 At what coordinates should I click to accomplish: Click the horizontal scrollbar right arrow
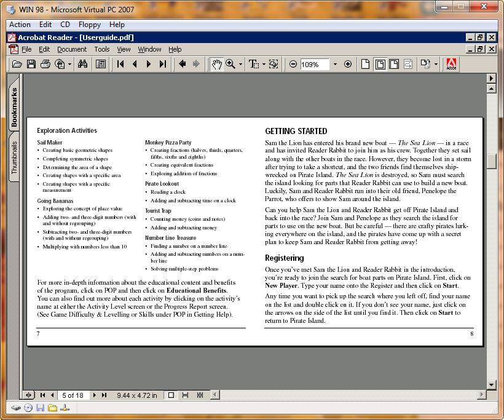(x=481, y=395)
